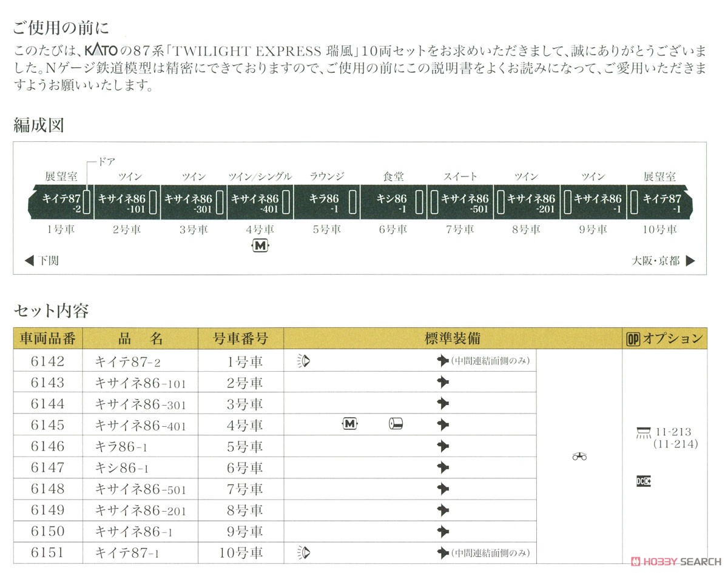The width and height of the screenshot is (728, 573).
Task: Click the motor M icon in the 6145 row
Action: click(x=349, y=424)
